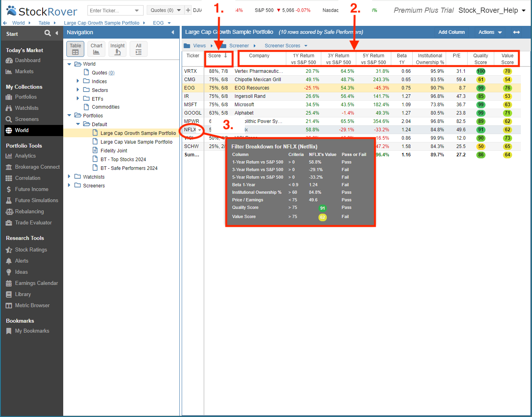Image resolution: width=532 pixels, height=417 pixels.
Task: Switch Navigation to Table view
Action: [76, 49]
